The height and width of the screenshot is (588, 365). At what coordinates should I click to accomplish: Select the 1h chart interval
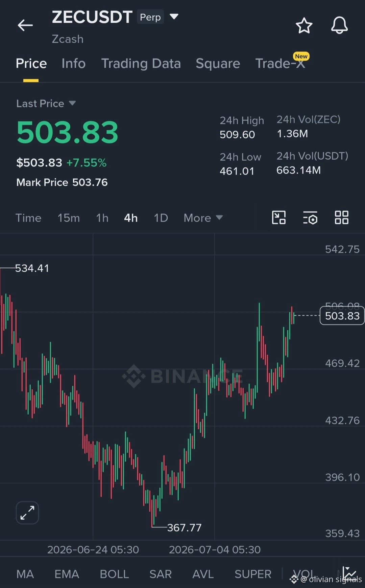tap(102, 218)
